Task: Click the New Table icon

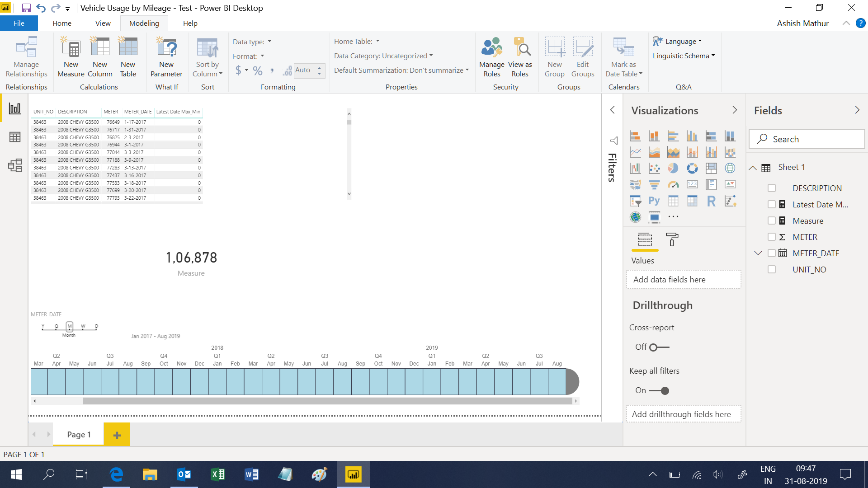Action: 128,47
